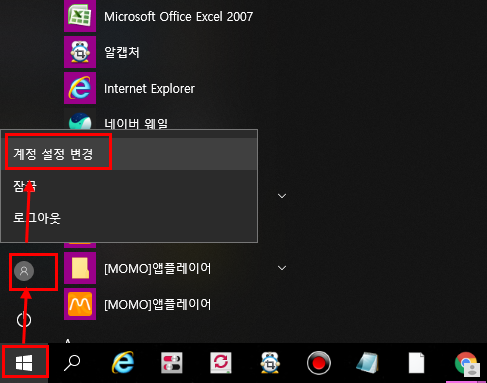Image resolution: width=487 pixels, height=383 pixels.
Task: Open the taskbar search magnifier
Action: (72, 363)
